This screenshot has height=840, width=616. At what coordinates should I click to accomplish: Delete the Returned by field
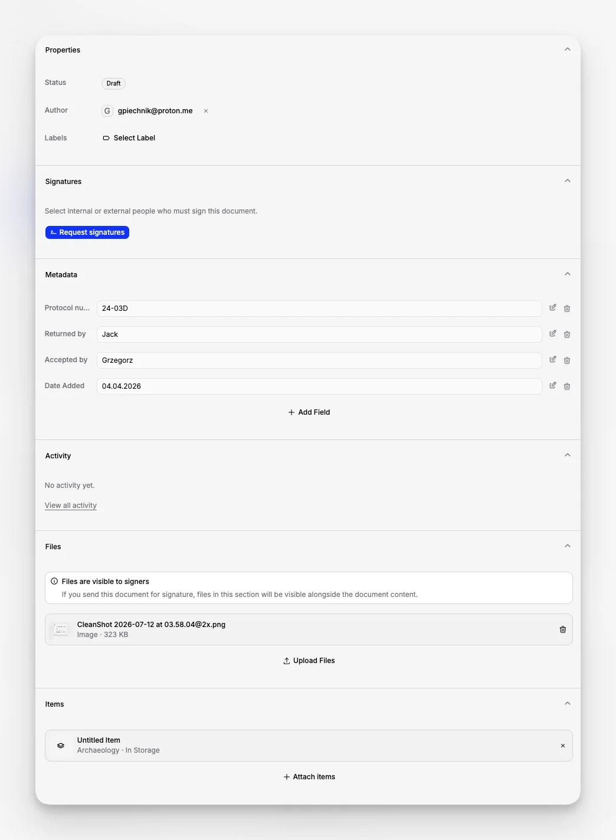click(x=567, y=334)
